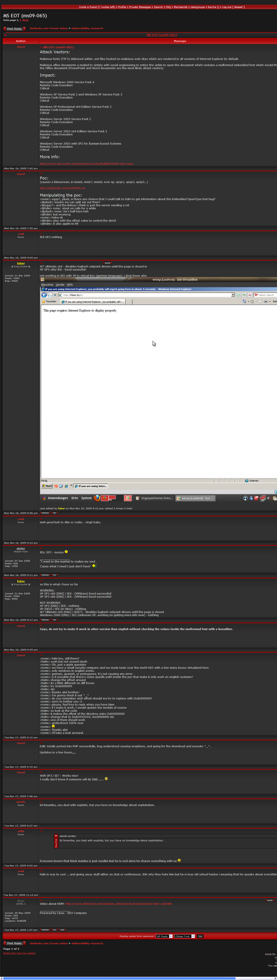
Task: Open the darkode.com/ms09065.rar link
Action: (x=62, y=188)
